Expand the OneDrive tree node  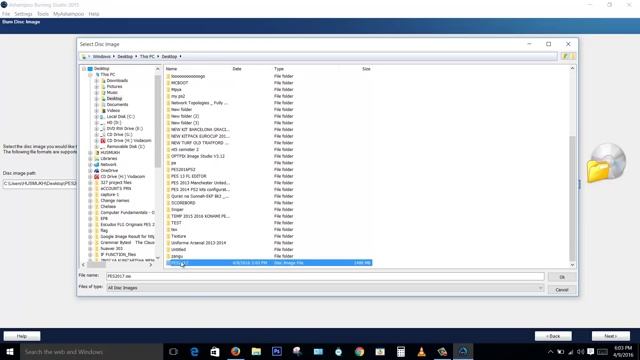(x=90, y=171)
